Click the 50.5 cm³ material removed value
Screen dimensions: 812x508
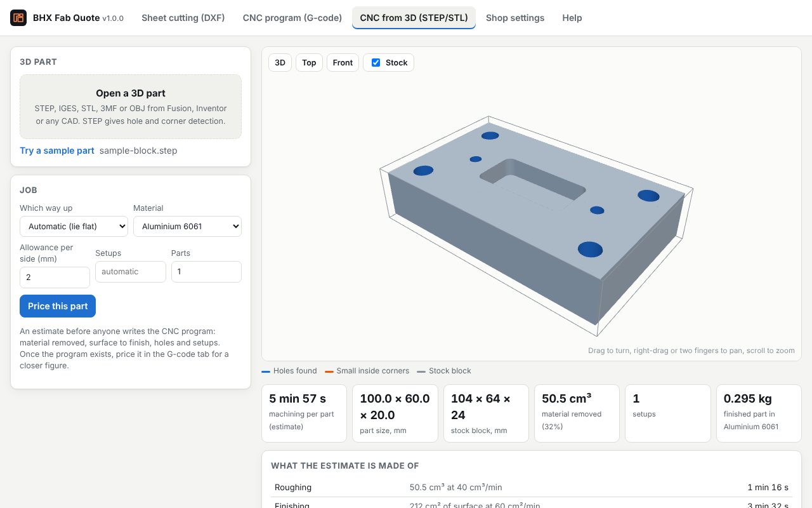pyautogui.click(x=566, y=399)
